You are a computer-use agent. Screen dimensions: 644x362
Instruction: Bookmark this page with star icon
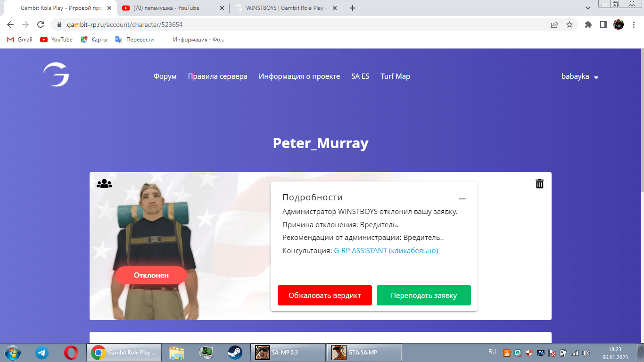(570, 25)
